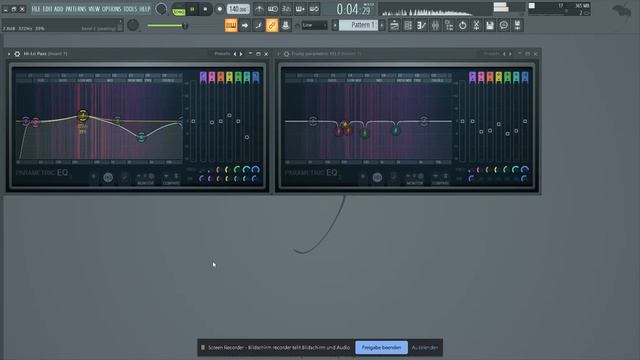Open the HELP menu
Image resolution: width=640 pixels, height=360 pixels.
[x=145, y=9]
